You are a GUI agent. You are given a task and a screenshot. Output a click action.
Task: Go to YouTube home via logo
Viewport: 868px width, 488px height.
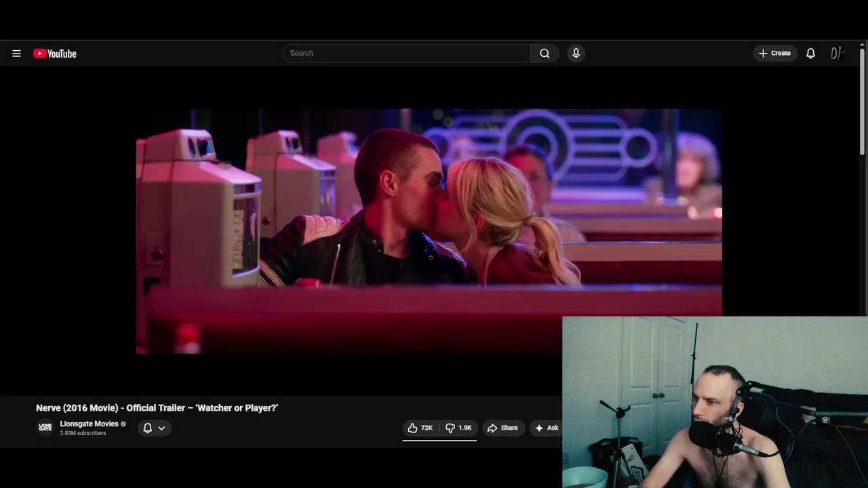click(x=55, y=54)
